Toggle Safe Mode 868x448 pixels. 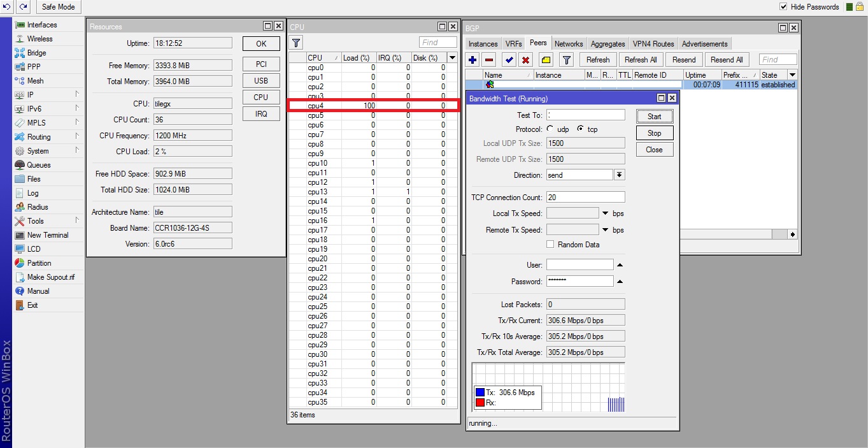pos(57,6)
